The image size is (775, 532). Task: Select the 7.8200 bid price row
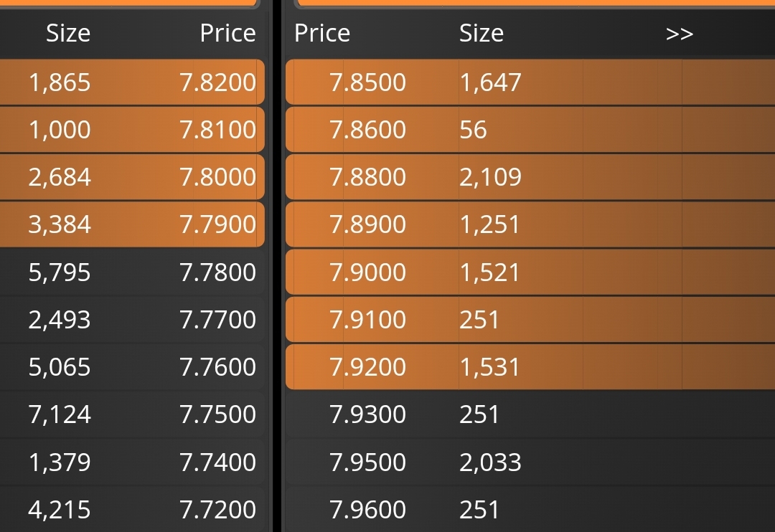[x=132, y=82]
